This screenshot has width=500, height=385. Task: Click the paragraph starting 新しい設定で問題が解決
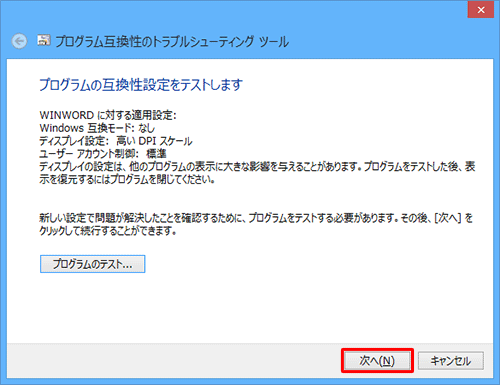pos(256,224)
